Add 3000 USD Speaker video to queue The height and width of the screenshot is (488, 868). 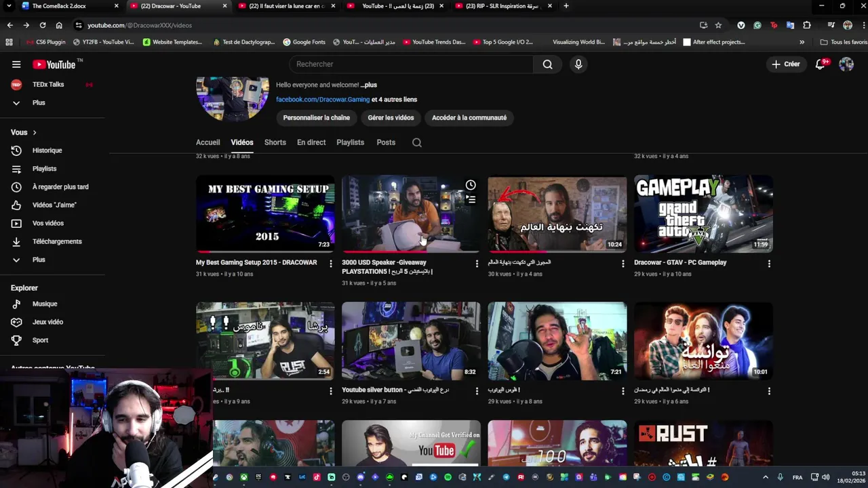pos(471,199)
